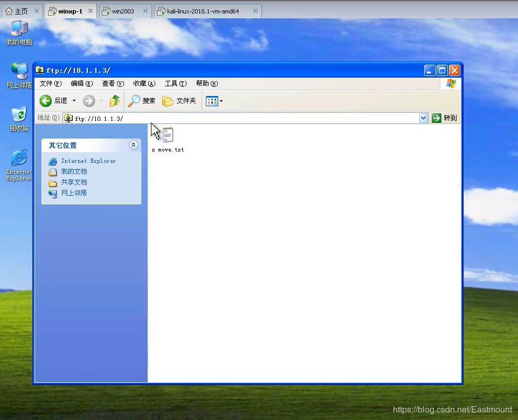Toggle the Folders pane
Image resolution: width=518 pixels, height=420 pixels.
coord(179,101)
